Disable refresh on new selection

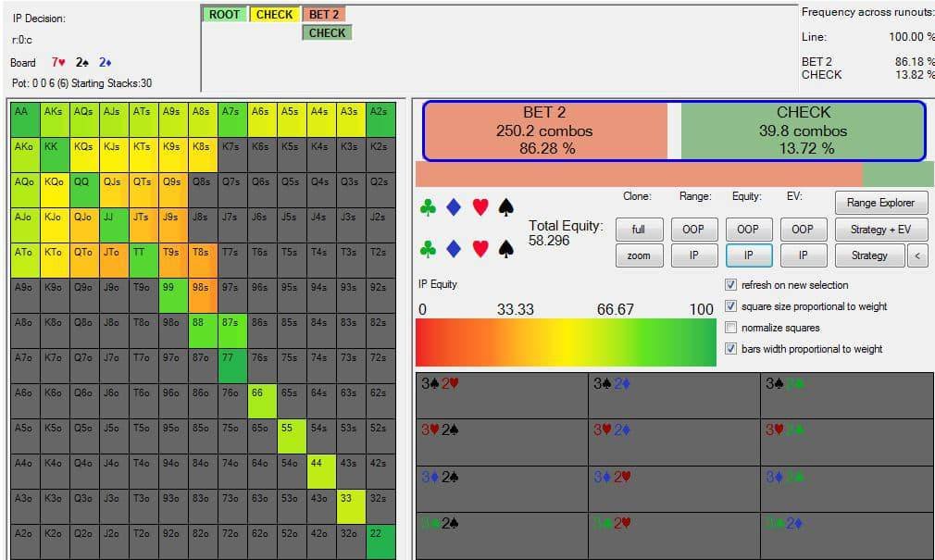(731, 285)
